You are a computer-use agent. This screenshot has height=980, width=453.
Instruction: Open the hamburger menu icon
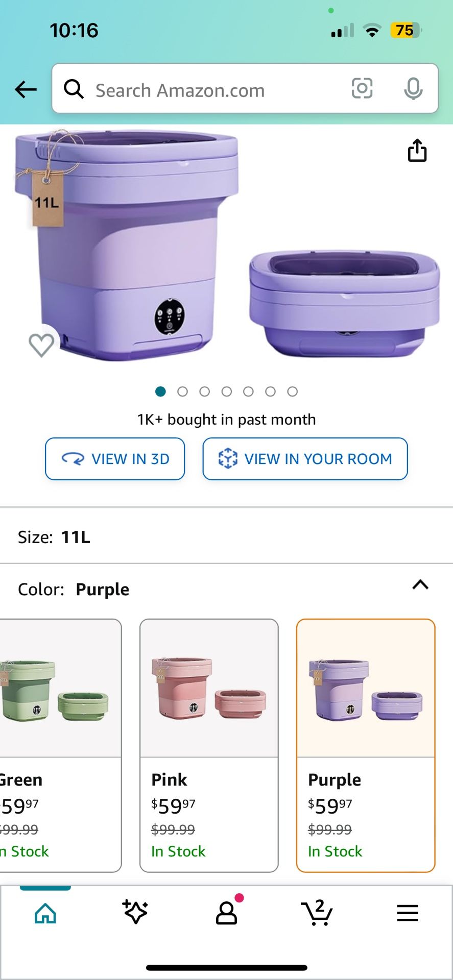pos(408,913)
